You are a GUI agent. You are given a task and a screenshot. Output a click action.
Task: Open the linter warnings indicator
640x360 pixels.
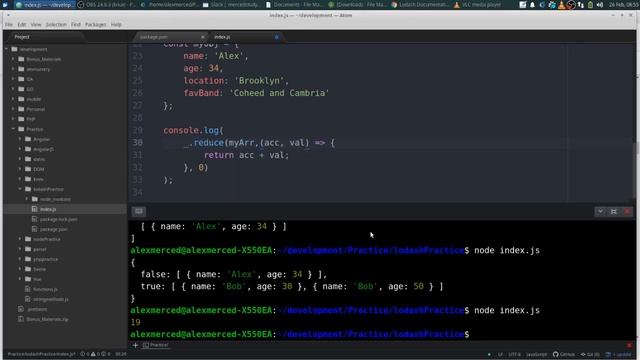pos(95,354)
